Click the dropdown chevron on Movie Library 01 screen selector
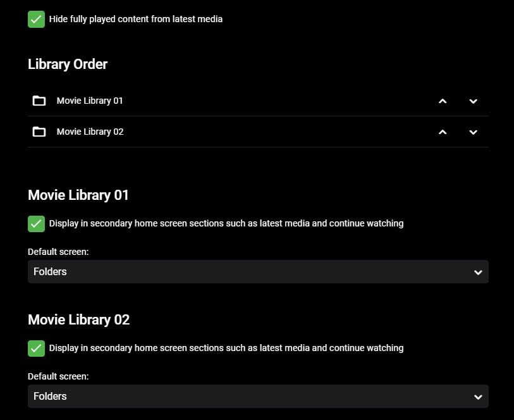 click(478, 271)
